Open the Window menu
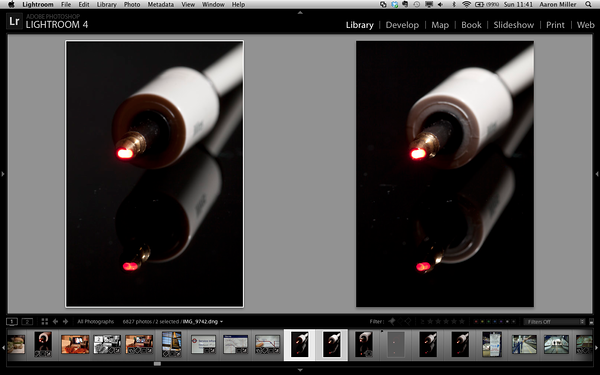This screenshot has height=375, width=600. [x=213, y=5]
